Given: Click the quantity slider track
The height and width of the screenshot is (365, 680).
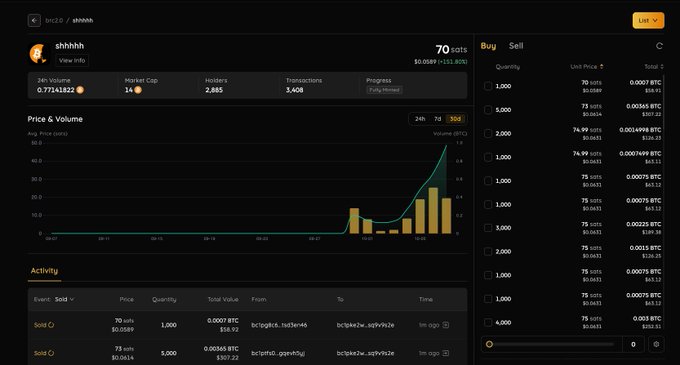Looking at the screenshot, I should 553,344.
